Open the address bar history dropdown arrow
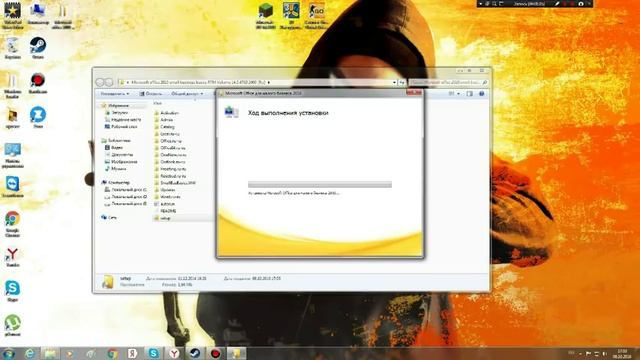Screen dimensions: 640x360 394,82
